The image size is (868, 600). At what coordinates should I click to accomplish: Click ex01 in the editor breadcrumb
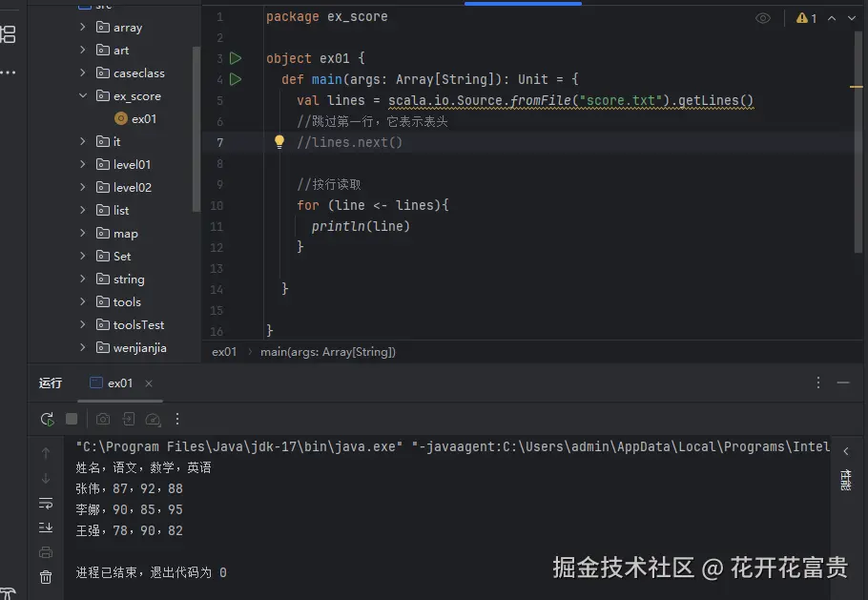[x=224, y=352]
